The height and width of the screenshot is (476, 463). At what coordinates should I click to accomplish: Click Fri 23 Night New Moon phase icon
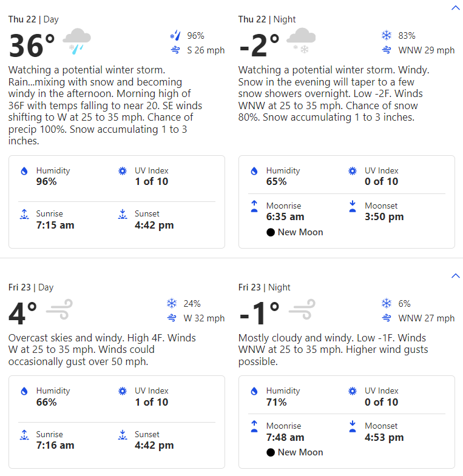(x=271, y=452)
